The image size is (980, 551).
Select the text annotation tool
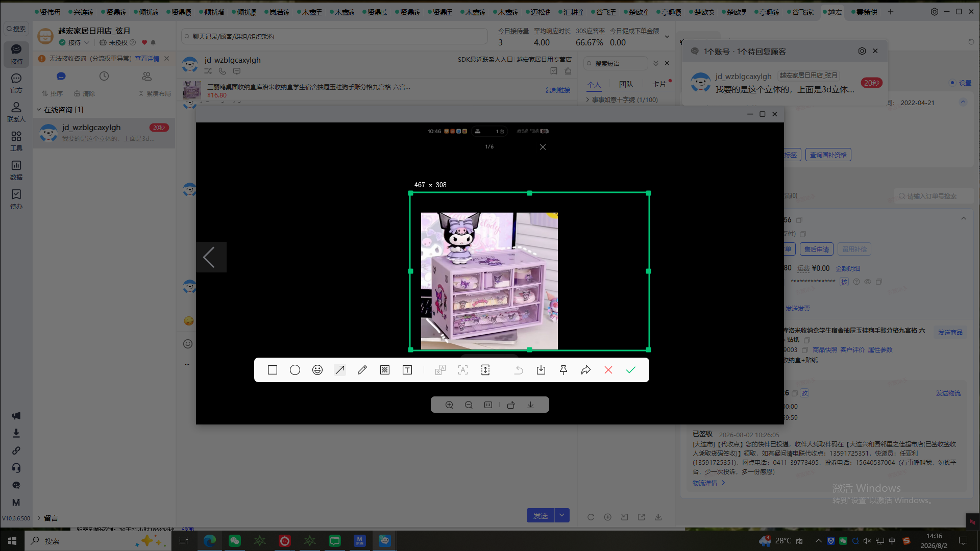pyautogui.click(x=407, y=370)
